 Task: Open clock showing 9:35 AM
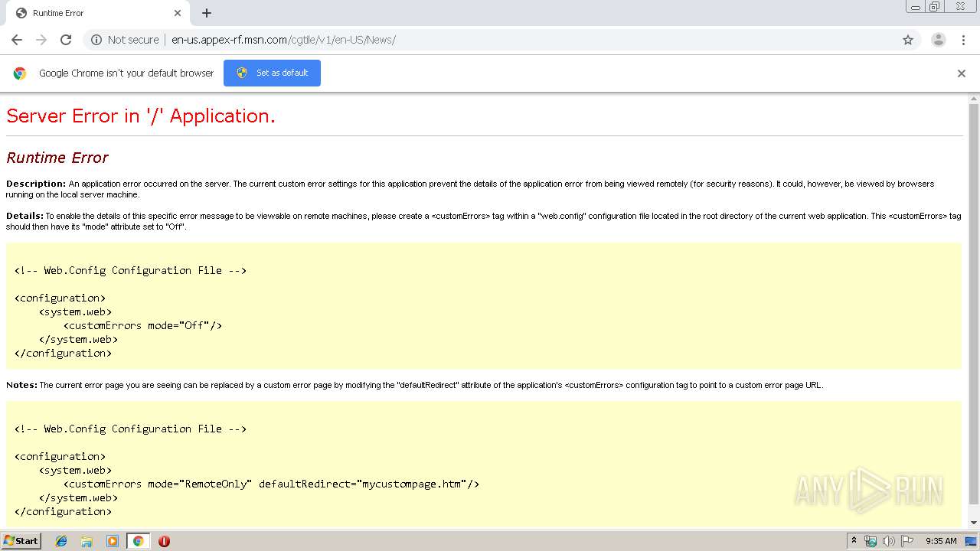[x=941, y=541]
